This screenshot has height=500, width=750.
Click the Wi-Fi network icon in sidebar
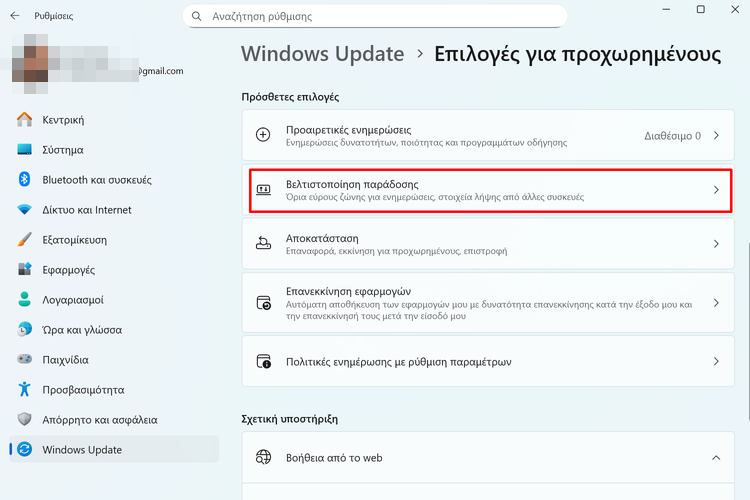pyautogui.click(x=25, y=210)
